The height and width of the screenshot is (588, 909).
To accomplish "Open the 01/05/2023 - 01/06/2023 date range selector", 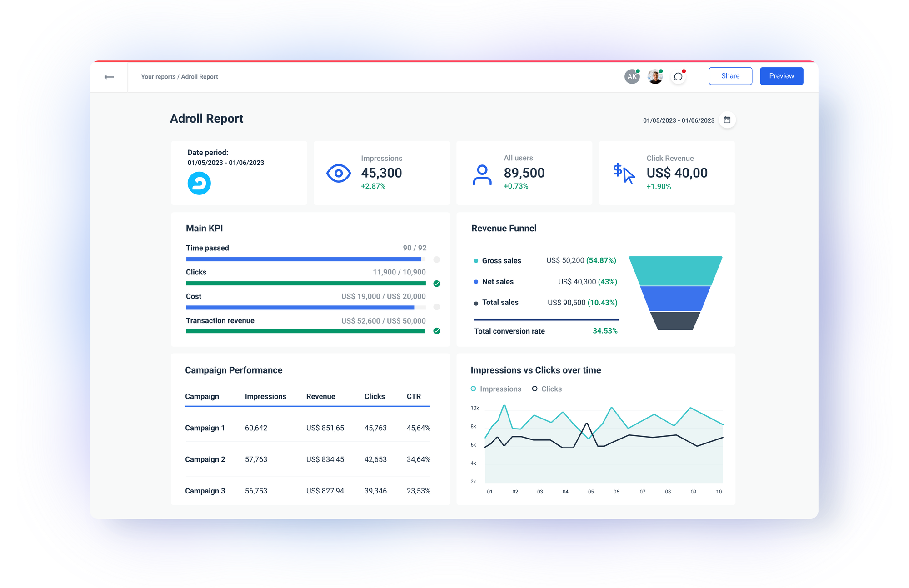I will point(679,120).
